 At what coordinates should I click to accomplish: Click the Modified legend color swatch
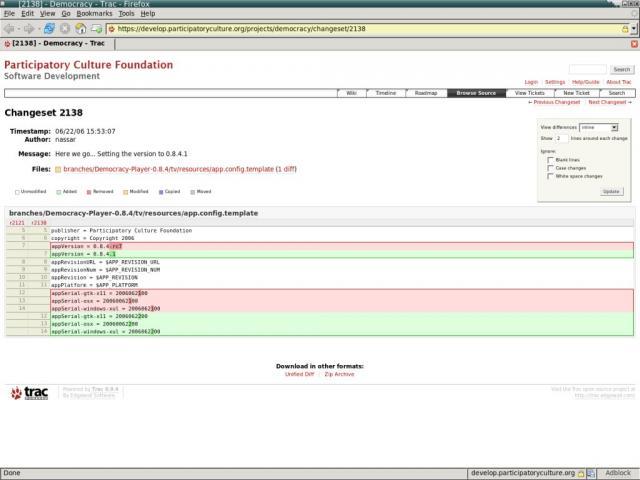125,192
